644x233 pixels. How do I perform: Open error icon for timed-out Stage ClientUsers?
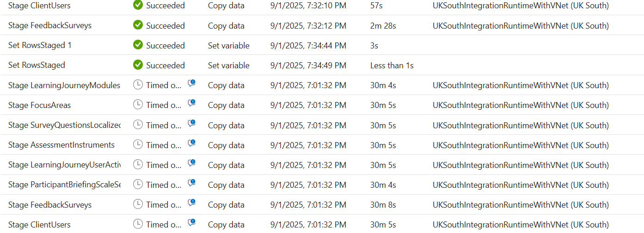191,223
